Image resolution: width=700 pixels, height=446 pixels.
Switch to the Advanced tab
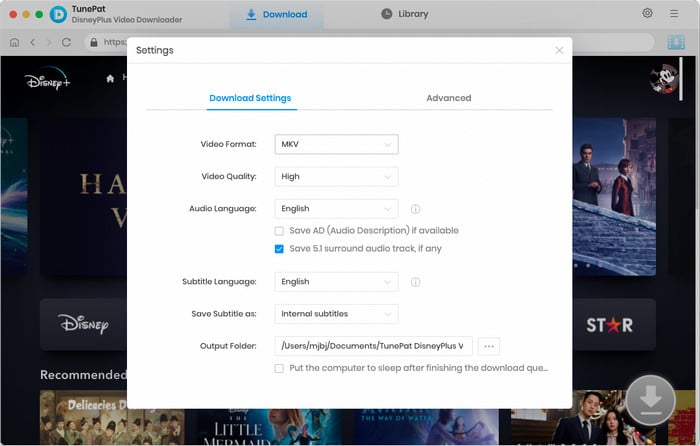[x=449, y=98]
